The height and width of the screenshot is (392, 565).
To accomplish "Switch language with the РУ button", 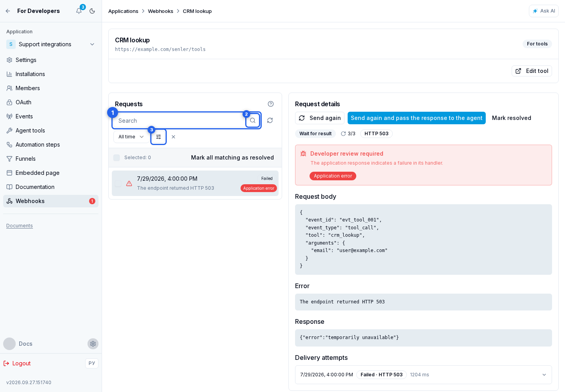I will coord(92,363).
